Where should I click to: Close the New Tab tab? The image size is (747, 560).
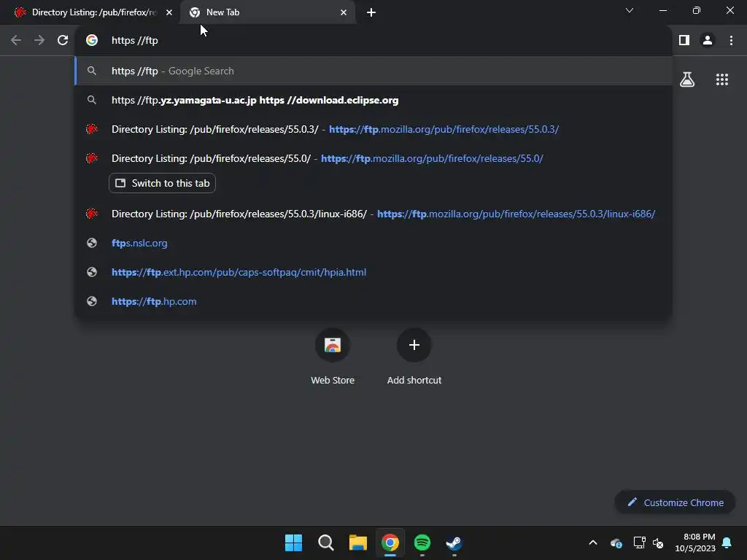(x=344, y=12)
